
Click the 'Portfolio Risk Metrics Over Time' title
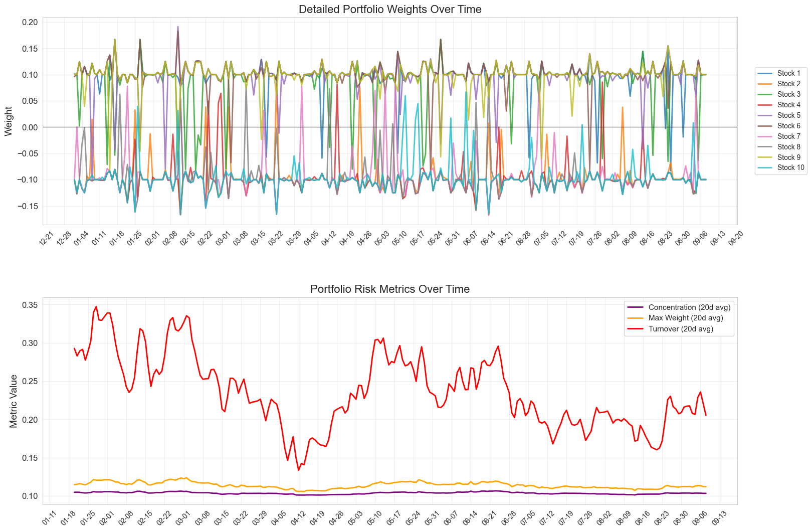coord(390,289)
